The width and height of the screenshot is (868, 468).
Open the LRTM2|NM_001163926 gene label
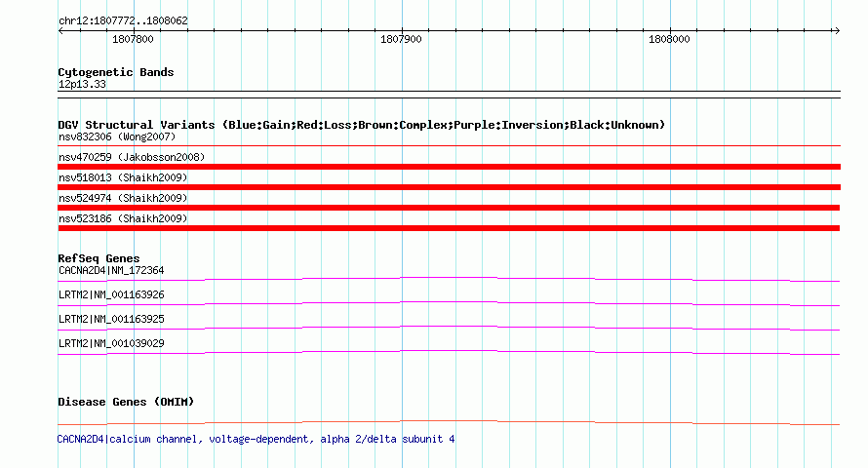[x=111, y=294]
